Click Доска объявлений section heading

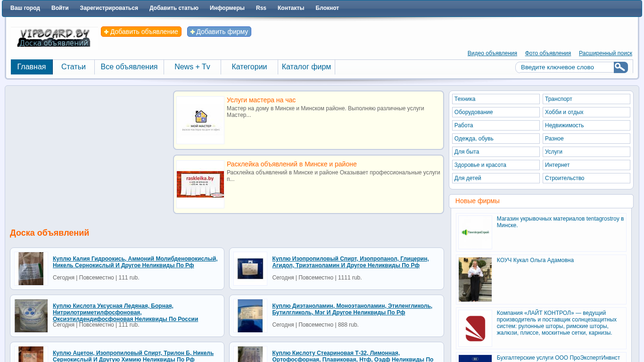point(50,233)
